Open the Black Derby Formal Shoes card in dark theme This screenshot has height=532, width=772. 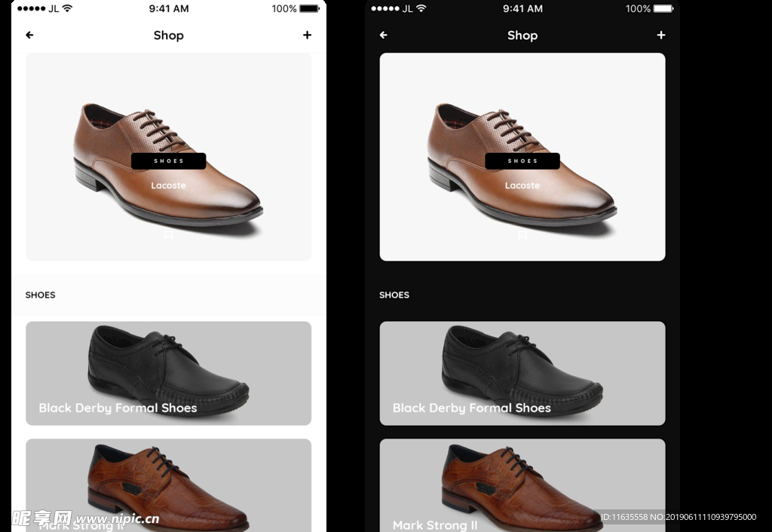click(522, 374)
